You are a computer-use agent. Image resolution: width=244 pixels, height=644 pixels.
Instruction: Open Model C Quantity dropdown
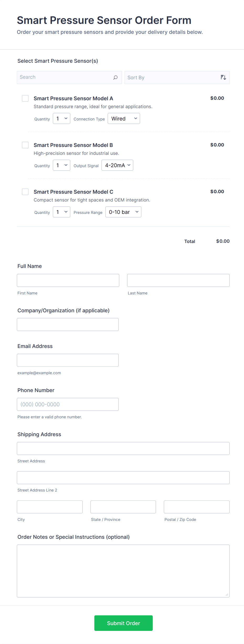click(x=61, y=212)
